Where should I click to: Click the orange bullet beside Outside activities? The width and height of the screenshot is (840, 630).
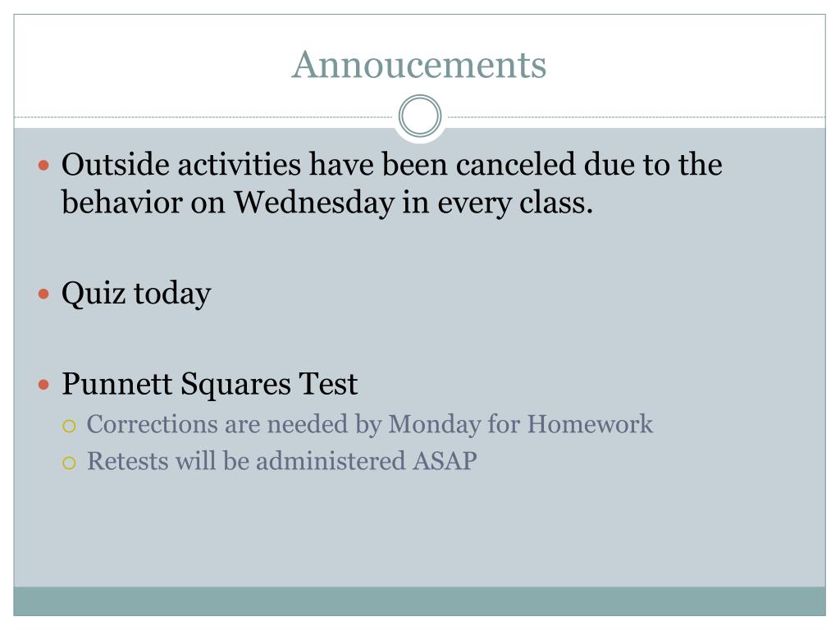click(x=44, y=165)
